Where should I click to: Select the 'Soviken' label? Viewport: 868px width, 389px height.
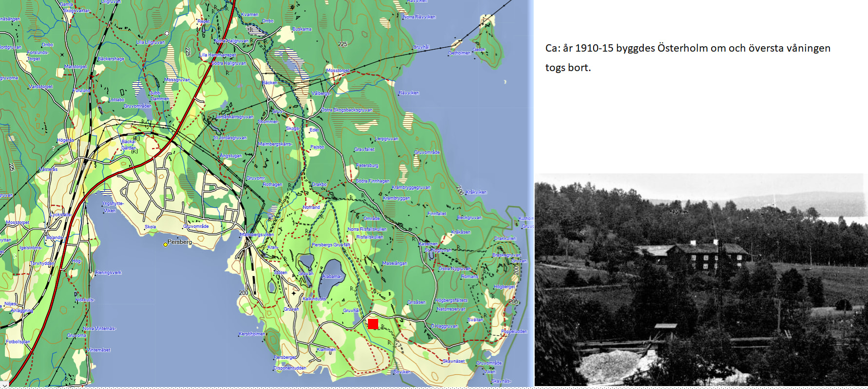402,372
